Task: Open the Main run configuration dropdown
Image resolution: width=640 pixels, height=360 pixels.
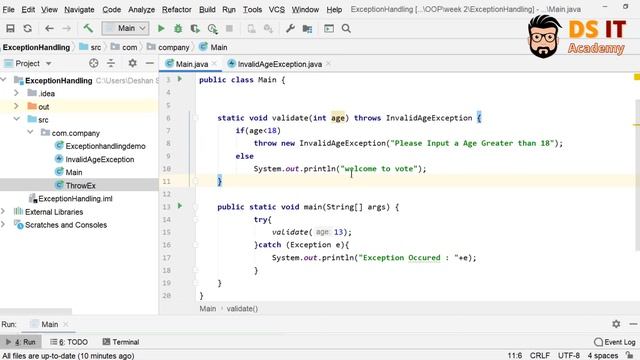Action: coord(125,28)
